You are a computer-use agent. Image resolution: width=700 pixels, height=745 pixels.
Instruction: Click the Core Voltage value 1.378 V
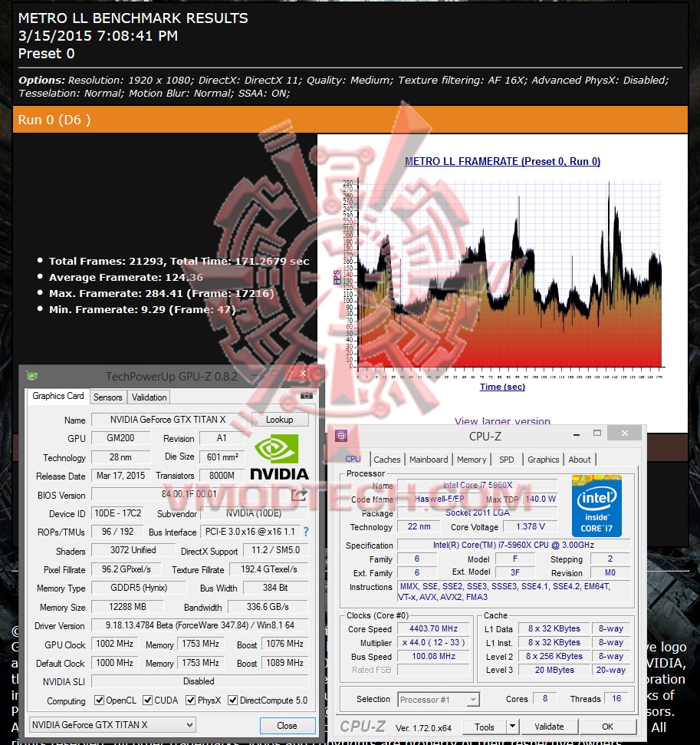[531, 526]
